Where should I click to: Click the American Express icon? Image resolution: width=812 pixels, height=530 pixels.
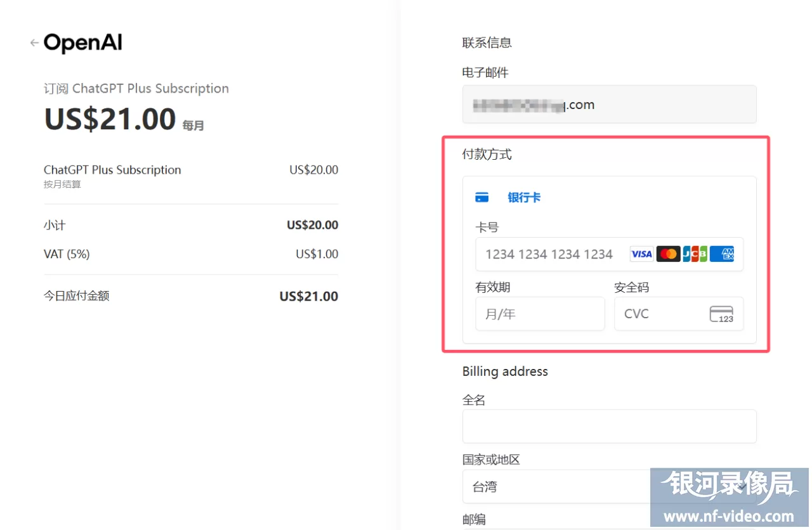(x=722, y=254)
